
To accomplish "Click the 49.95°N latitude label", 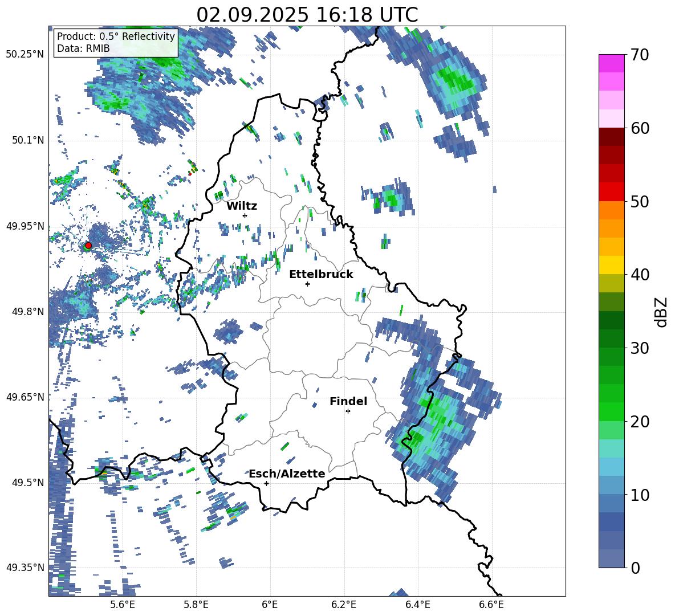I will [x=25, y=226].
